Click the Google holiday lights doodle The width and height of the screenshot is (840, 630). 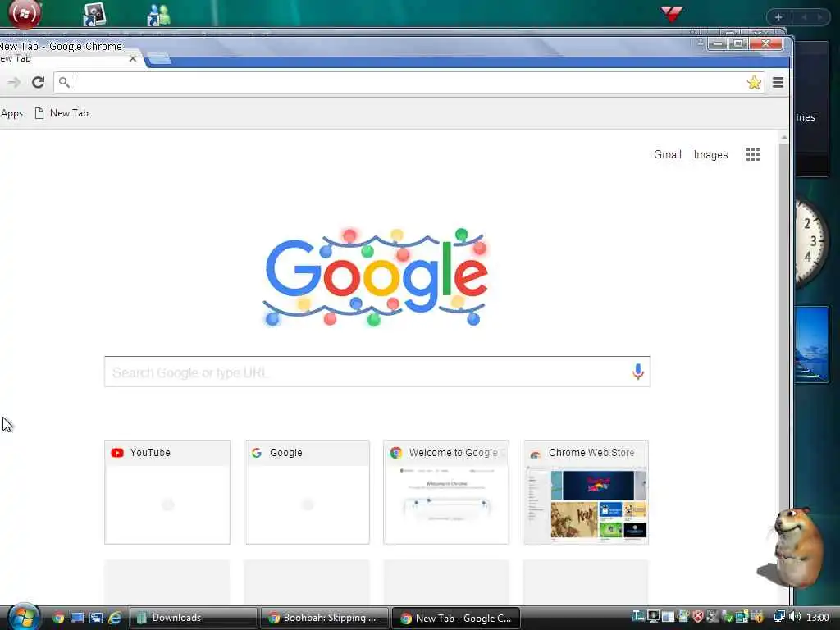(376, 276)
